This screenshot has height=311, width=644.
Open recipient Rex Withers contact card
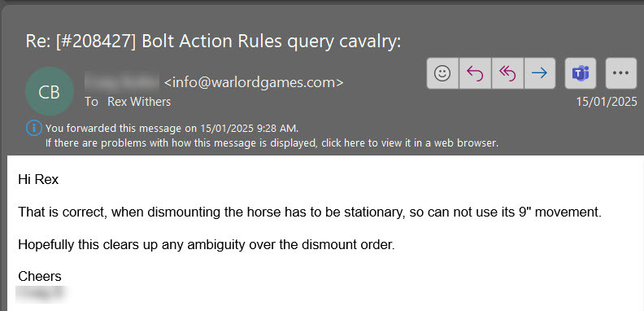[139, 102]
